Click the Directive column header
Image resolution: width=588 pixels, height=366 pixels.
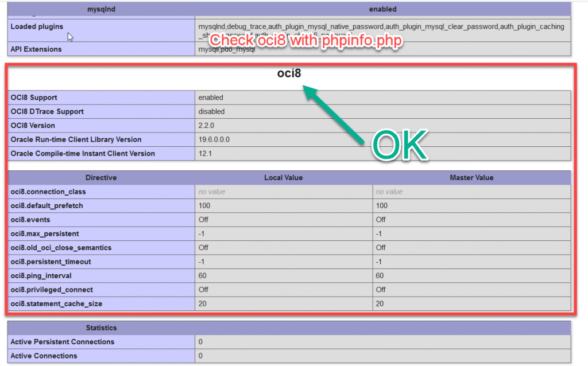point(101,177)
